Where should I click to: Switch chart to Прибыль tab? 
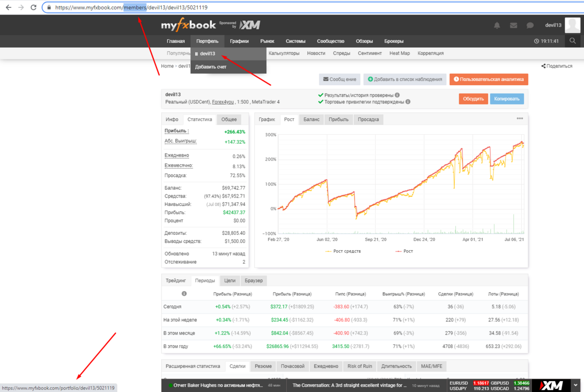[x=339, y=119]
